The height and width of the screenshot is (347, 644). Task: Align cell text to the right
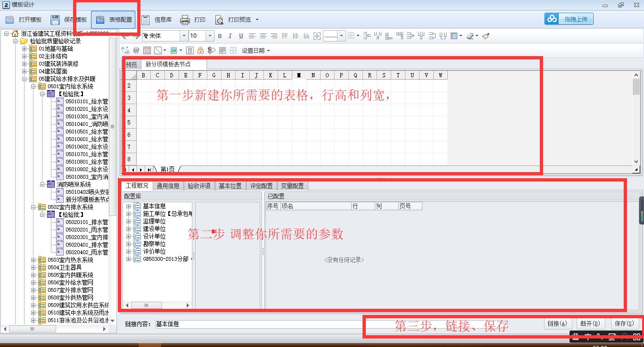[274, 36]
